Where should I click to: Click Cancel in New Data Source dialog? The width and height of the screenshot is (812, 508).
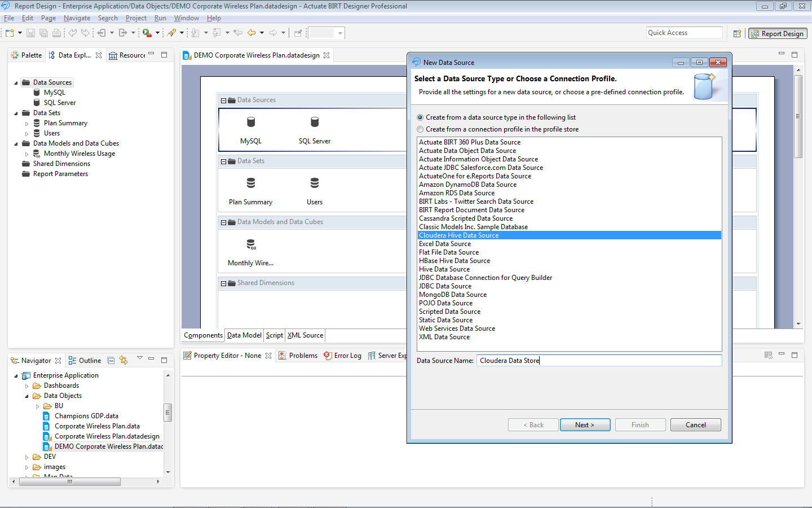696,425
